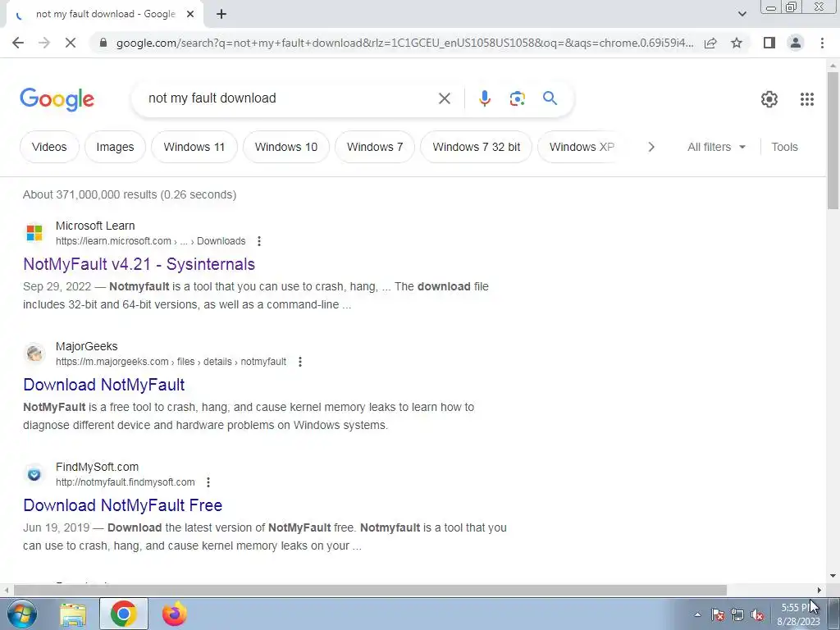Show more filter chips with the arrow
840x630 pixels.
[x=651, y=147]
